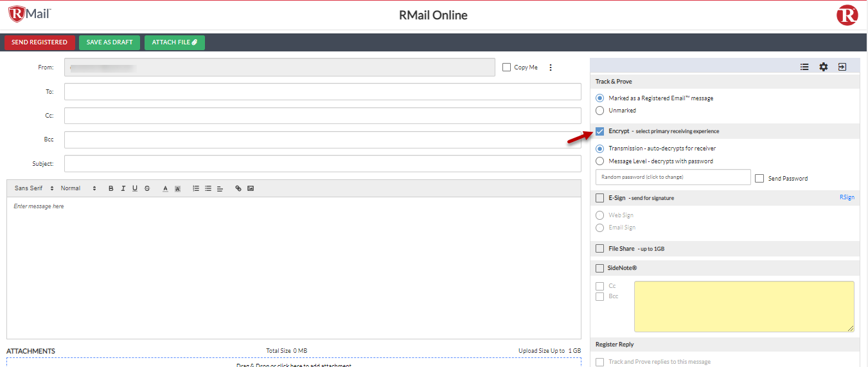Click the Track & Prove section header
This screenshot has height=367, width=868.
click(x=725, y=82)
